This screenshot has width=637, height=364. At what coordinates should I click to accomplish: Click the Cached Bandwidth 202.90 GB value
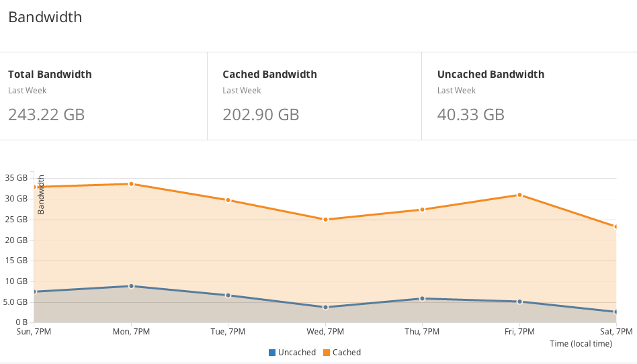pyautogui.click(x=261, y=115)
